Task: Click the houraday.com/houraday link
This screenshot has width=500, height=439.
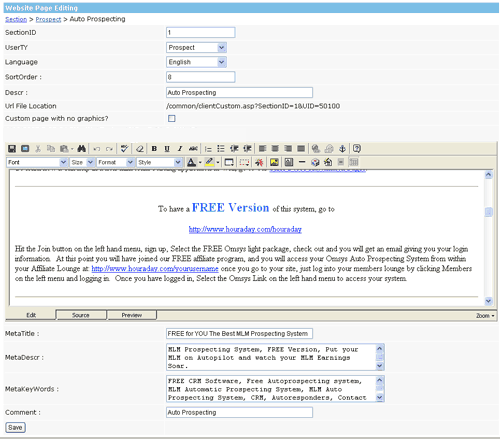Action: click(245, 229)
